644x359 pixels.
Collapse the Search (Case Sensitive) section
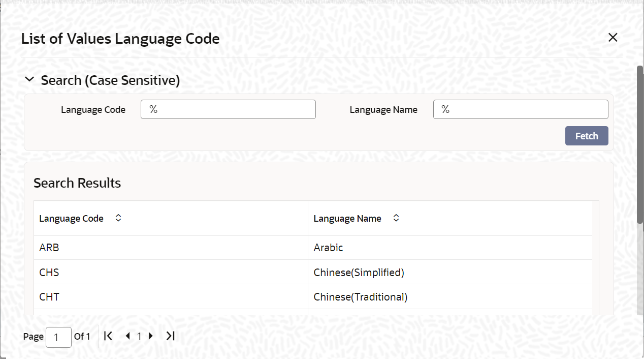pos(29,79)
